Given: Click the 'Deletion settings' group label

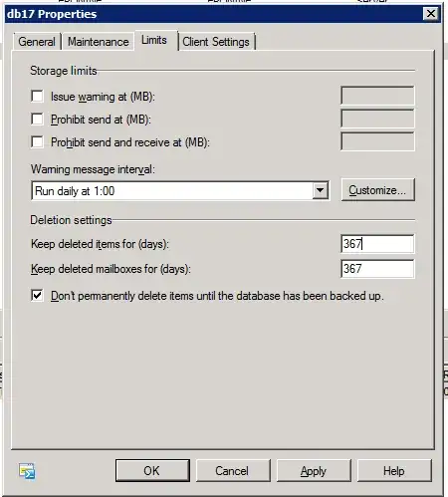Looking at the screenshot, I should pos(71,220).
